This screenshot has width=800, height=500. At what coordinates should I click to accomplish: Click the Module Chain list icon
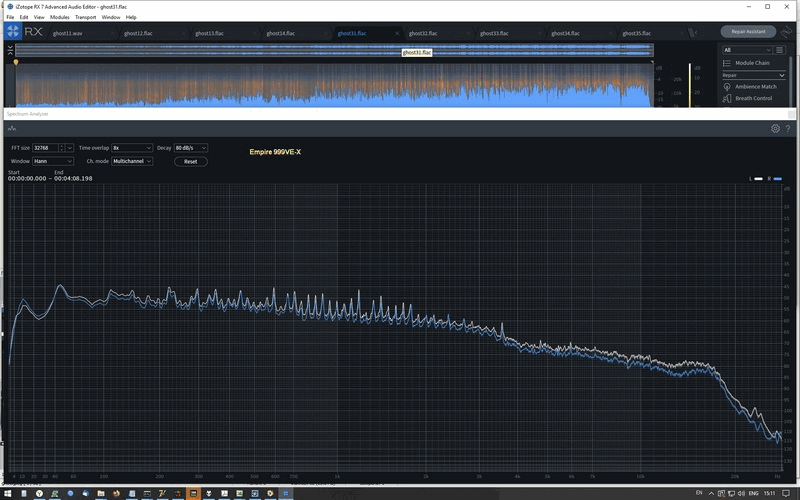point(727,63)
